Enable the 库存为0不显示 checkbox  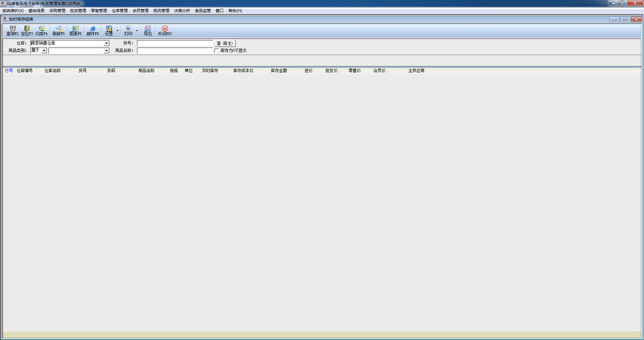pyautogui.click(x=217, y=51)
